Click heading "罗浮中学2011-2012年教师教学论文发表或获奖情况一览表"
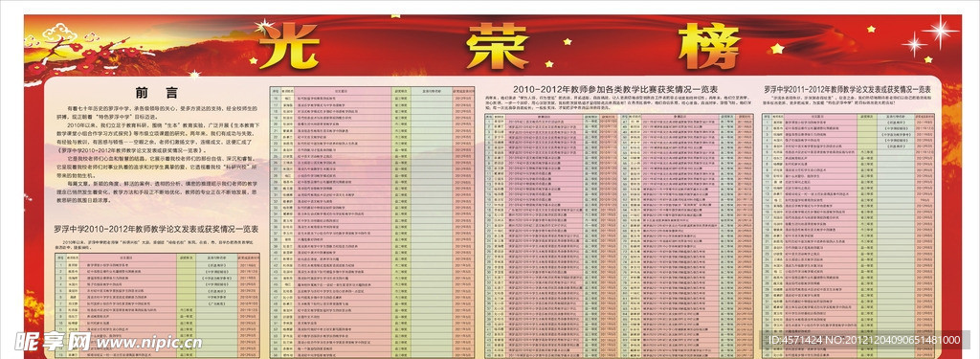This screenshot has width=980, height=359. (x=848, y=90)
